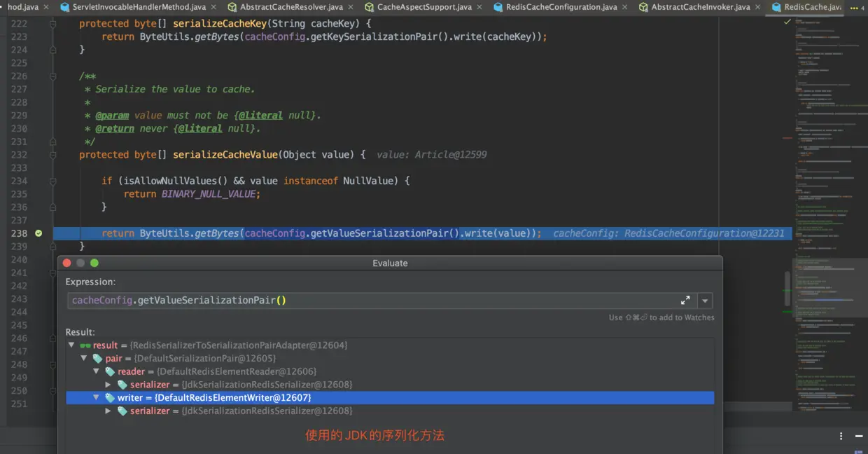
Task: Collapse the reader node
Action: (x=97, y=371)
